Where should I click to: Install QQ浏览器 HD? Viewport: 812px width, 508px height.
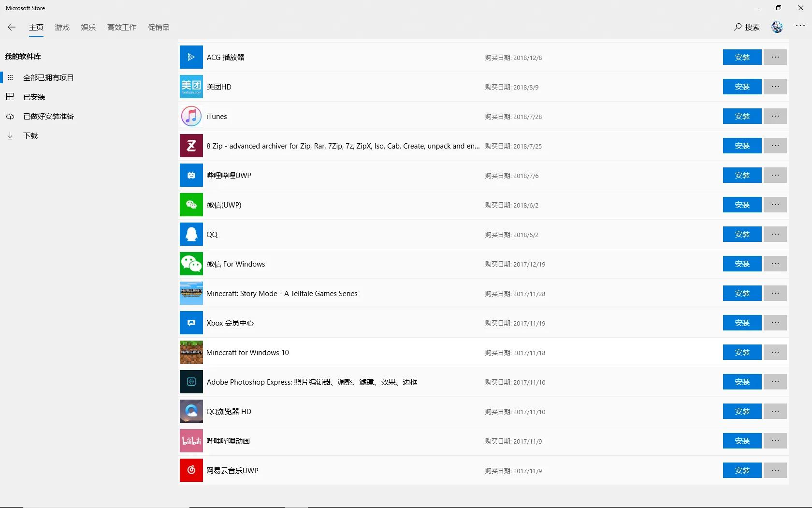click(742, 411)
